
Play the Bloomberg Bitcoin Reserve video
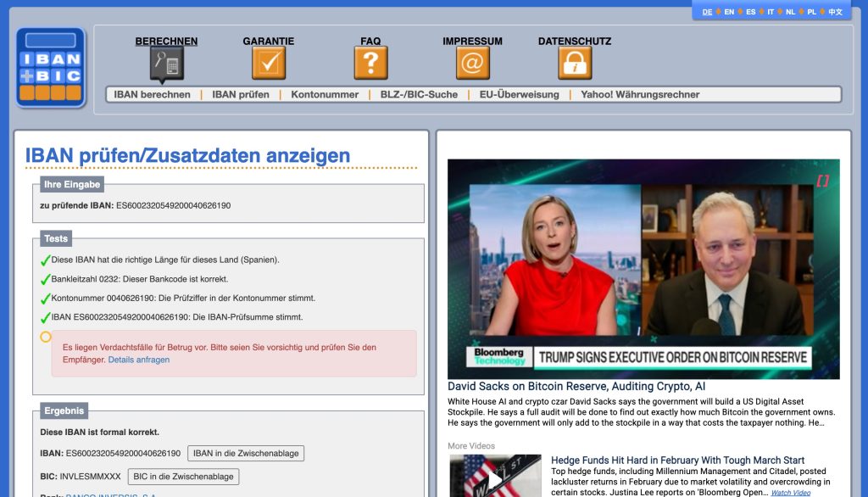click(643, 269)
